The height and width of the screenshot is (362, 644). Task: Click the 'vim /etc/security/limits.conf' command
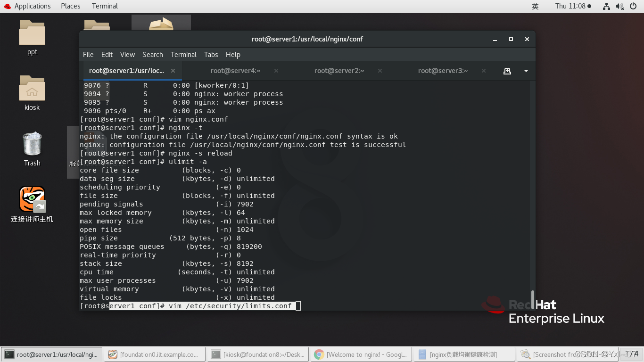click(230, 306)
